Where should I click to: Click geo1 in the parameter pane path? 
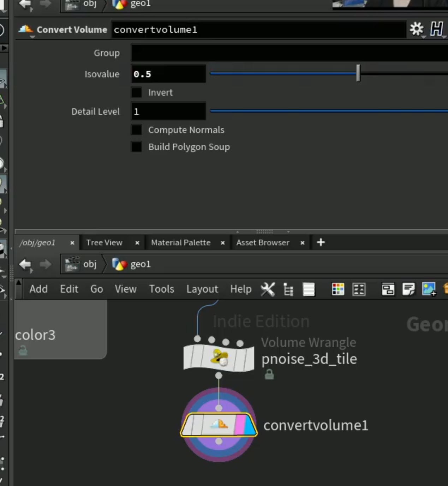(132, 4)
